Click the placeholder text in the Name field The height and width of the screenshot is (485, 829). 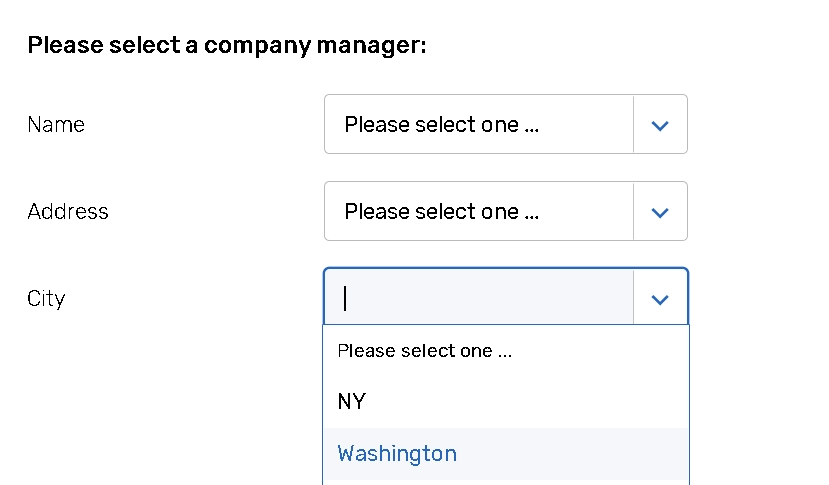click(x=442, y=125)
